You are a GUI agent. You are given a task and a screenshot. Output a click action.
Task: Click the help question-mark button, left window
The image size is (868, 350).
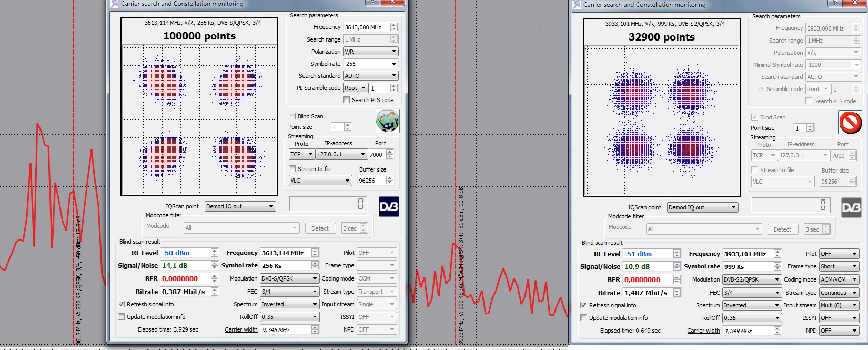coord(373,3)
